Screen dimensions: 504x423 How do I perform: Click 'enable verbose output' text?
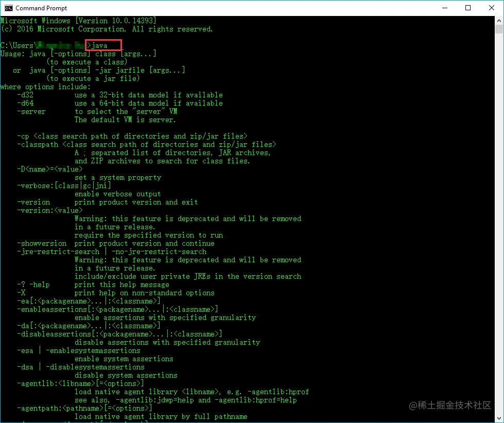pyautogui.click(x=118, y=194)
